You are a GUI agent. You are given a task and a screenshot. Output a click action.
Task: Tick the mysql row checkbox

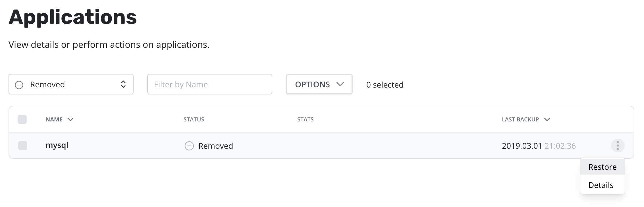pos(23,146)
